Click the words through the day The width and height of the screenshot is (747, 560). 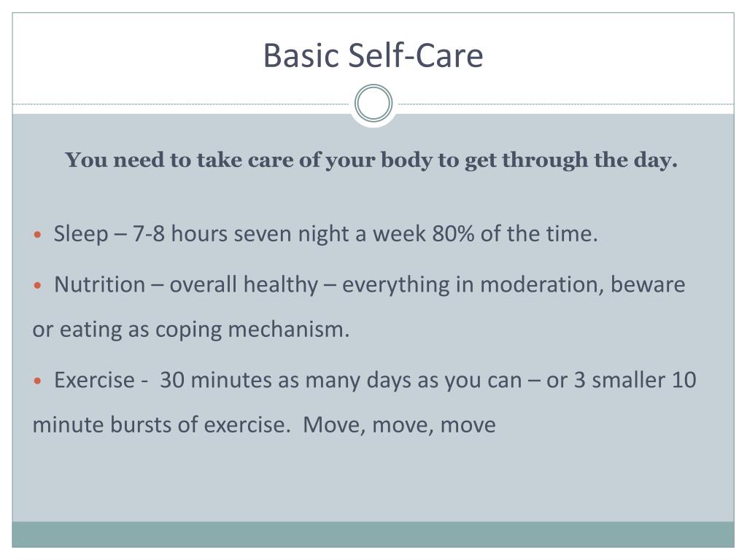(x=589, y=160)
